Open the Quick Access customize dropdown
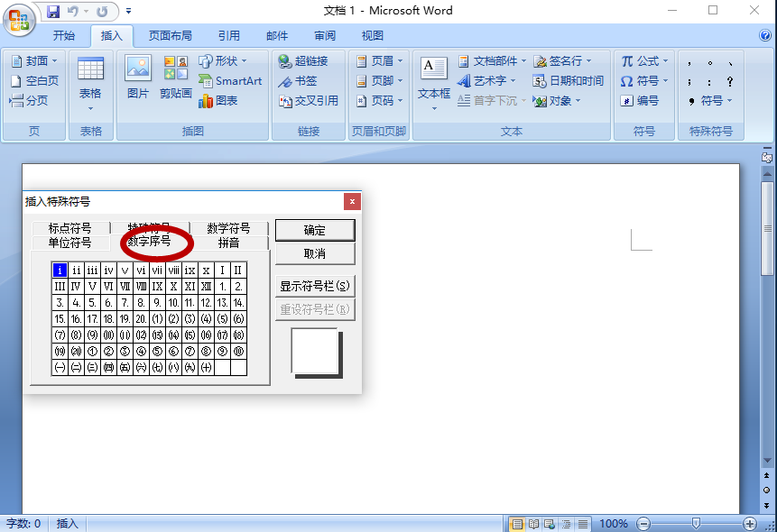 pyautogui.click(x=128, y=11)
